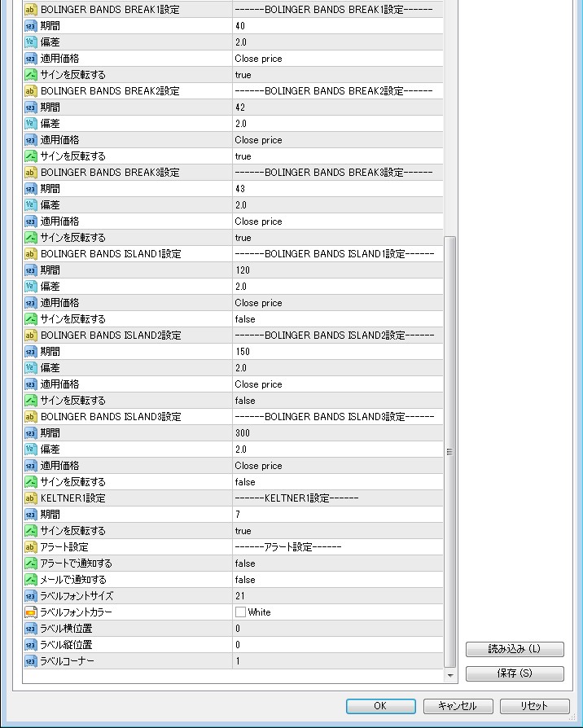Click the boolean icon of メールで通知する
This screenshot has height=728, width=583.
point(31,580)
